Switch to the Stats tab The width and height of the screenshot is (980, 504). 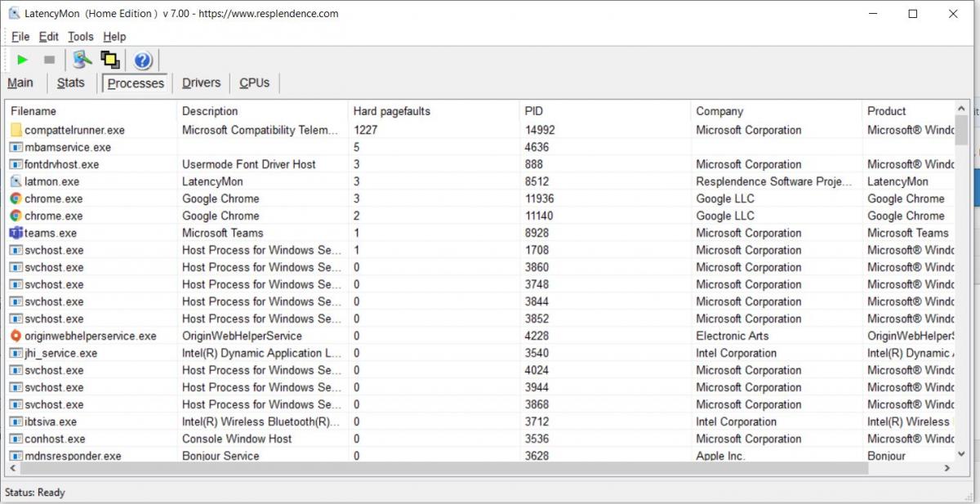[x=71, y=83]
